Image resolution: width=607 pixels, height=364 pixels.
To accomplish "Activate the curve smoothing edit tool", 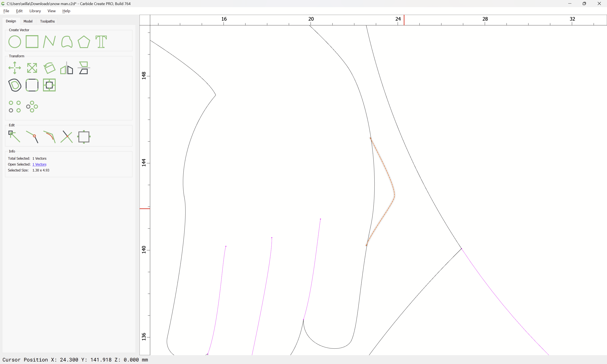I will coord(49,137).
